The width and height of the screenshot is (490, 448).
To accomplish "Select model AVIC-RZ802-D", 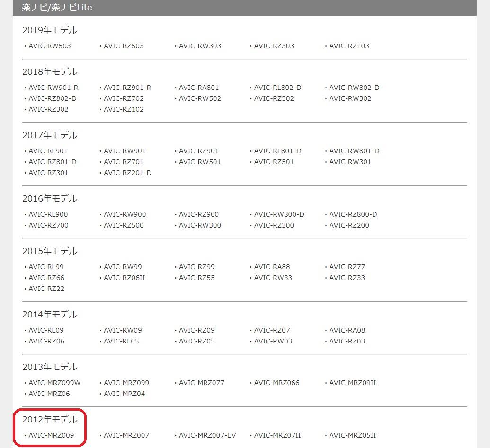I will coord(53,98).
